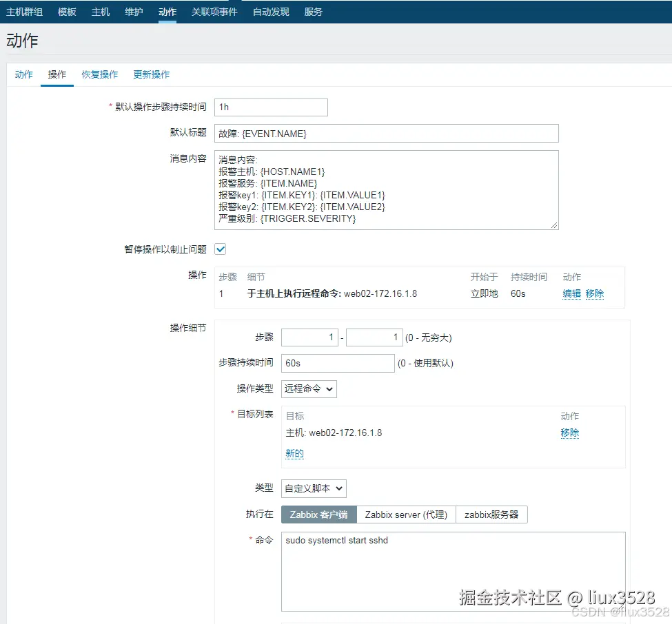Switch to the 恢复操作 tab
672x624 pixels.
click(99, 74)
